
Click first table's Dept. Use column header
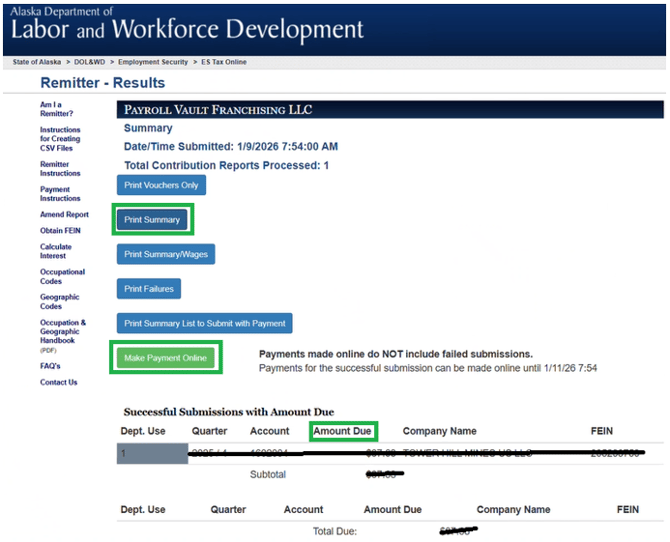pos(143,431)
